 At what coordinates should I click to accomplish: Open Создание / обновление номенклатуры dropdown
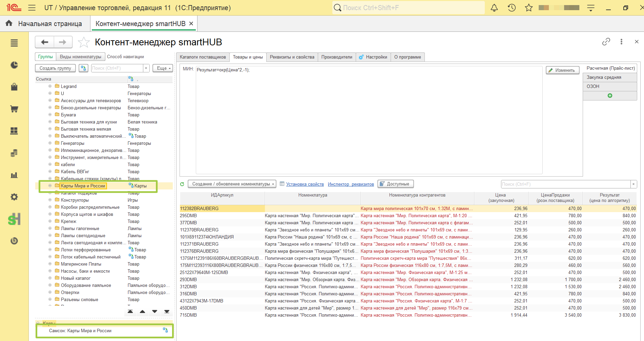point(232,184)
